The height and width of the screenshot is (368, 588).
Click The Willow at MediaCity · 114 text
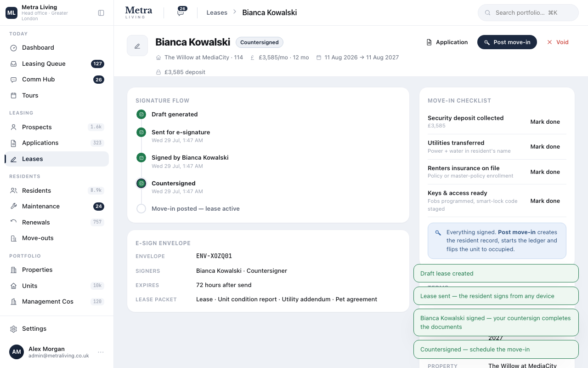point(204,57)
